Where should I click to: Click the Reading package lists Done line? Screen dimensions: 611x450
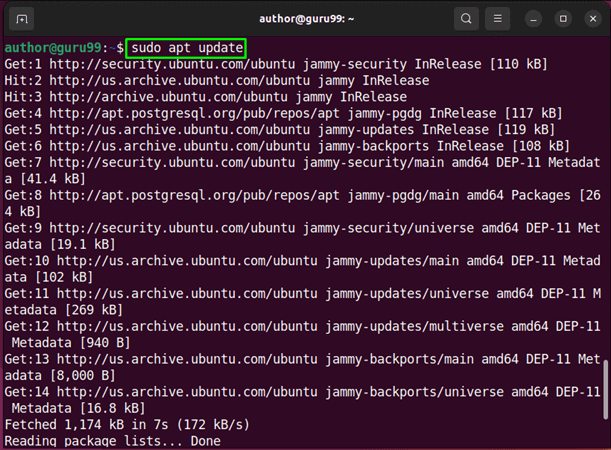(x=112, y=440)
